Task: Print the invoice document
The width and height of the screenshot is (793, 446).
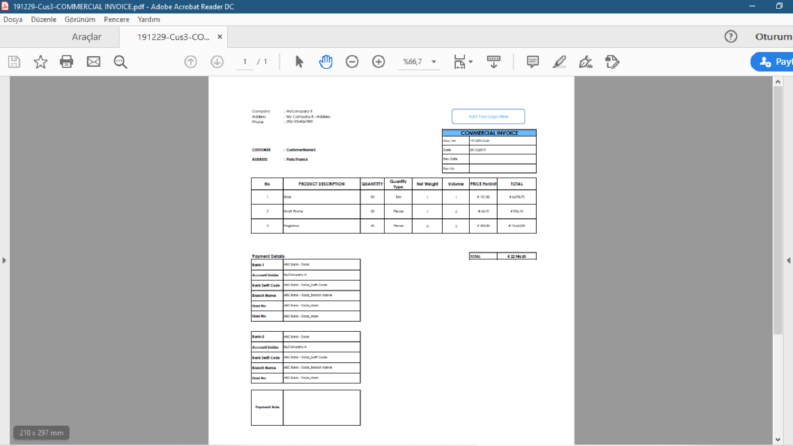Action: [67, 62]
